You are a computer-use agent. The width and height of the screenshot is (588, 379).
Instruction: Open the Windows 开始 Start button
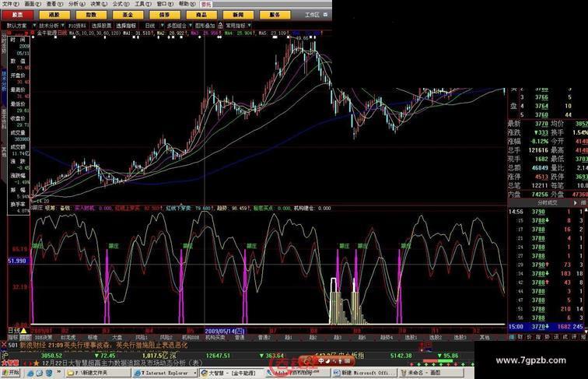point(11,373)
